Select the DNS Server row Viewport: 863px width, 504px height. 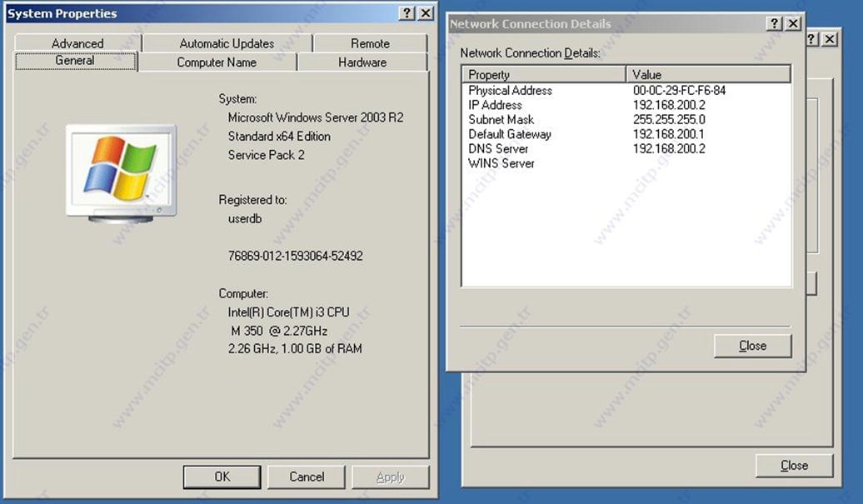tap(626, 148)
